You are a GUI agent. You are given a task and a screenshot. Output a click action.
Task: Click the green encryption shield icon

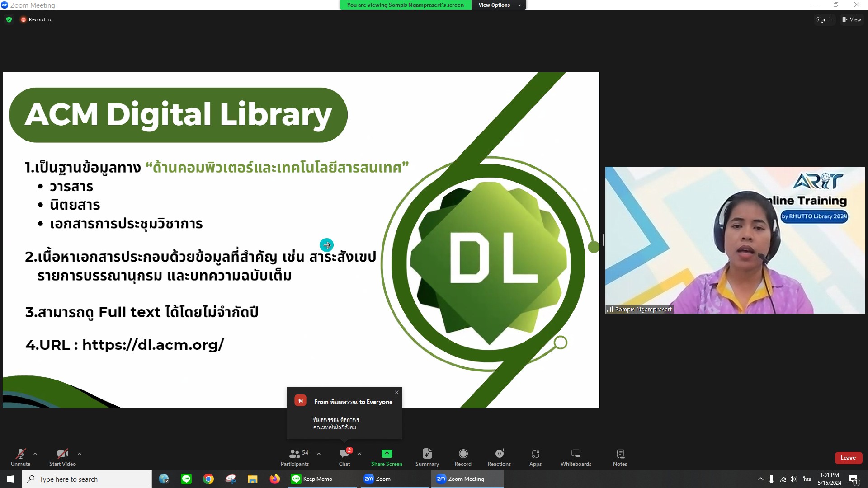click(x=9, y=19)
